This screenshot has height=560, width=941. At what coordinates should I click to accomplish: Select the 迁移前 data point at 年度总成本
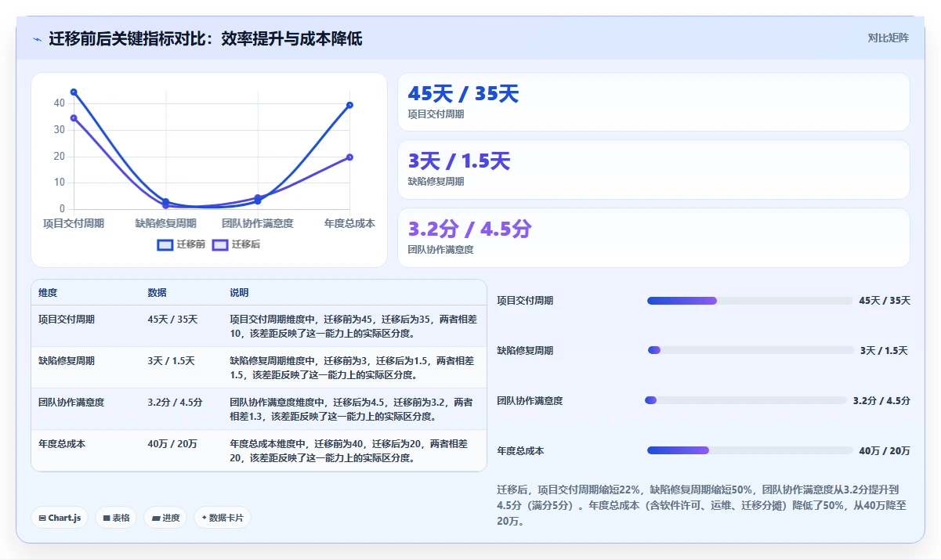tap(349, 105)
